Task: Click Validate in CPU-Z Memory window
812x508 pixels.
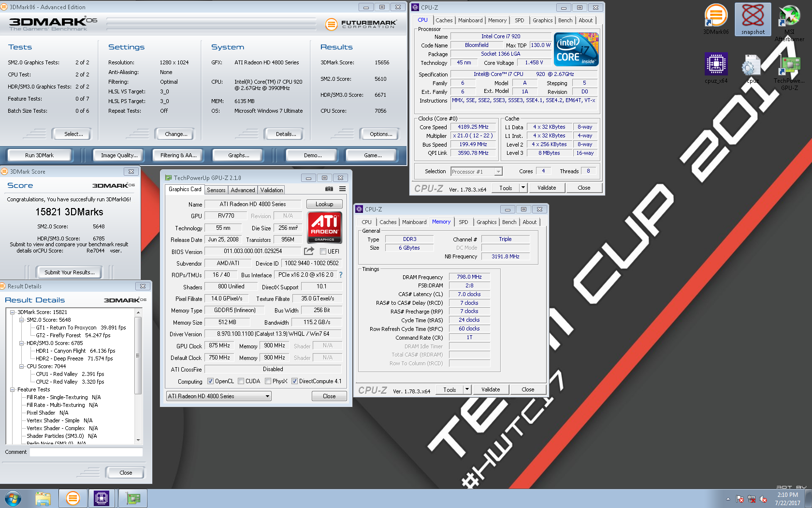Action: [x=491, y=389]
